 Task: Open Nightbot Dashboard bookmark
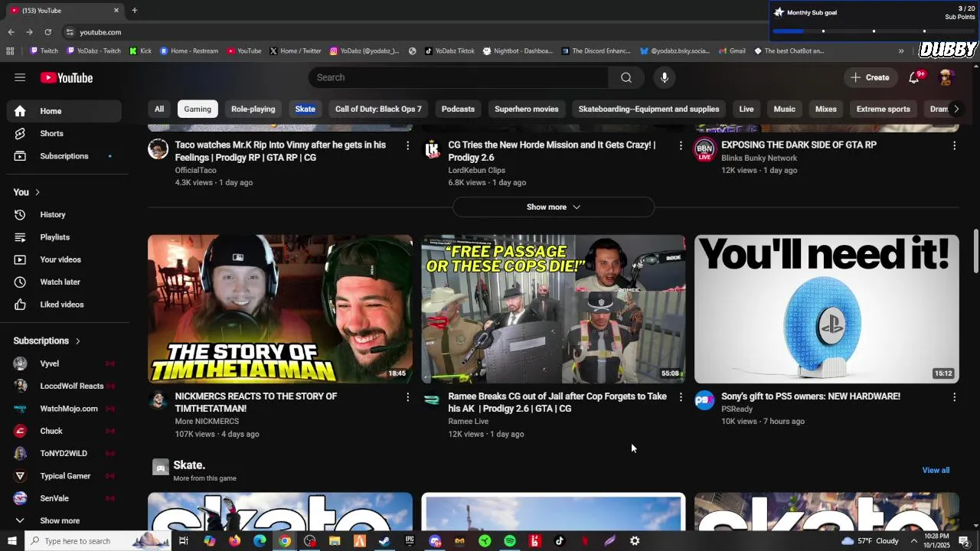[x=518, y=51]
